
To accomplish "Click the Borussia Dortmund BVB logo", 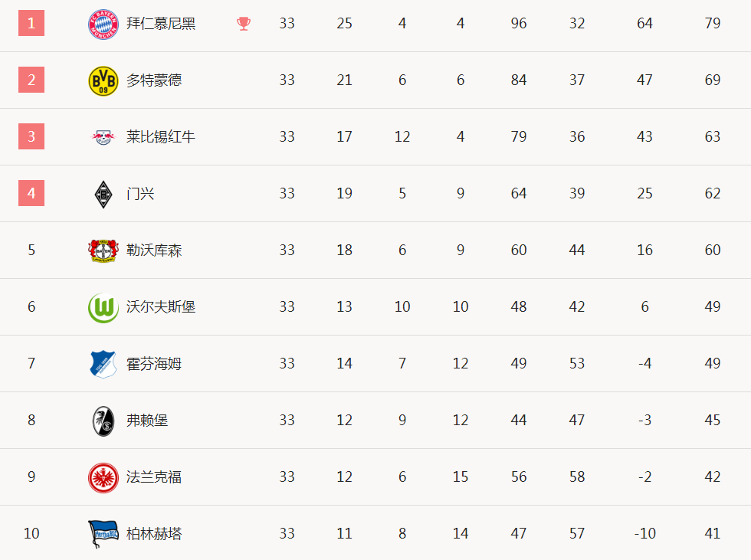I will point(103,81).
